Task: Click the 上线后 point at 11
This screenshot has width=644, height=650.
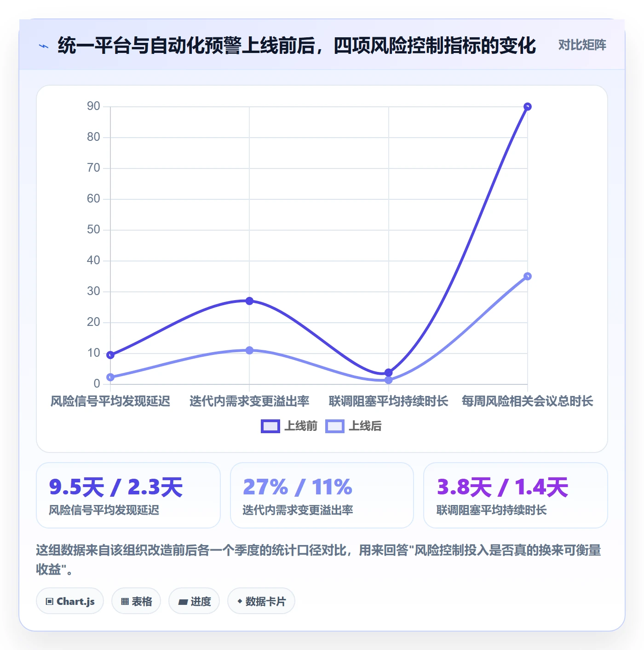Action: click(x=249, y=350)
